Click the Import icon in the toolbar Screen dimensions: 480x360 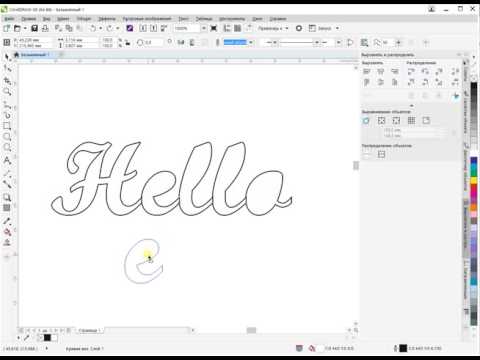[x=143, y=28]
